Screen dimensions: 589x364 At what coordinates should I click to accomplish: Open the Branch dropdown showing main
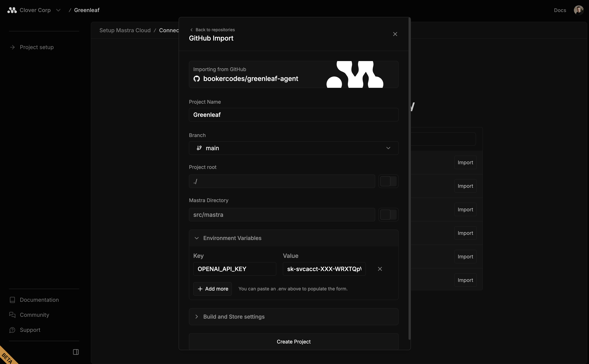[293, 148]
